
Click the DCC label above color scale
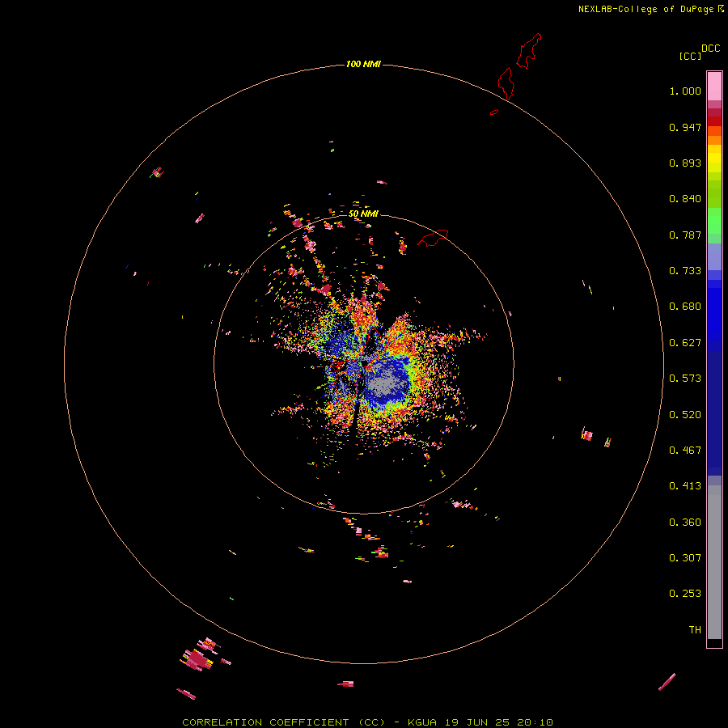click(x=711, y=49)
